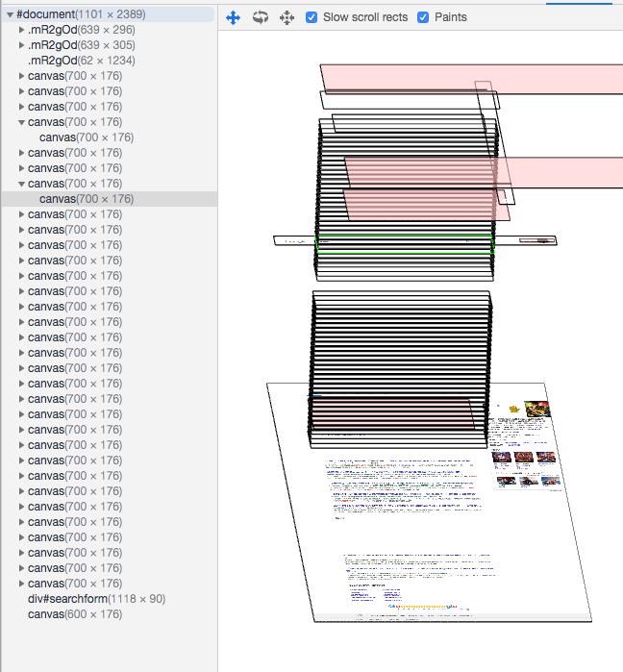Toggle the Slow scroll rects checkbox

click(311, 17)
